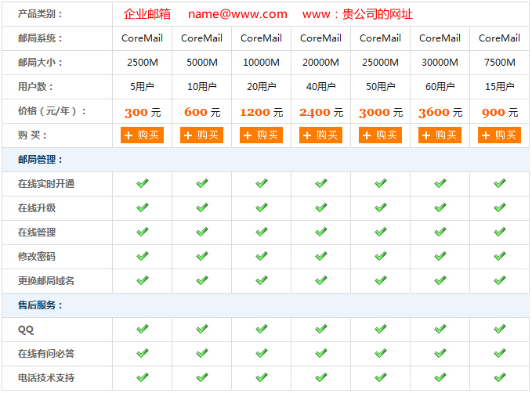532x393 pixels.
Task: Click the 邮局系统 row label
Action: 40,38
